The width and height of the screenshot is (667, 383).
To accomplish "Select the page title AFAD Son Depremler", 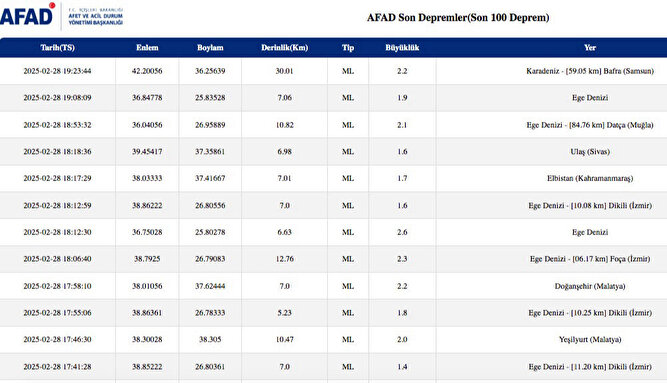I will point(458,18).
